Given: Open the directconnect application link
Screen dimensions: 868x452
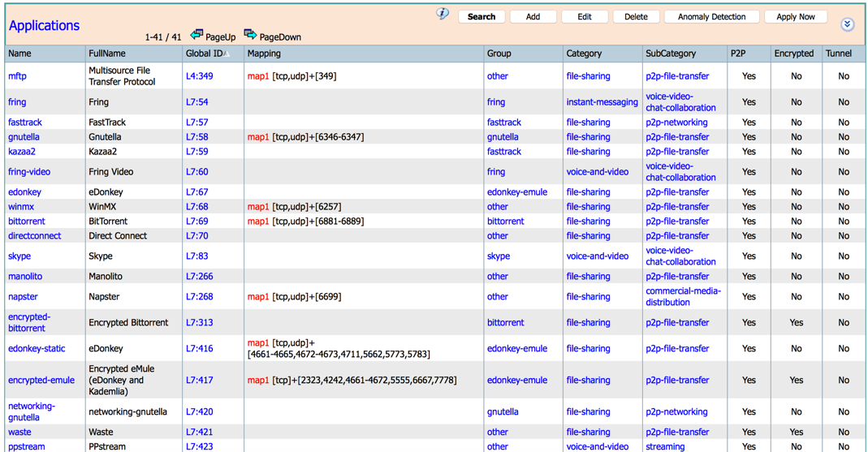Looking at the screenshot, I should click(35, 235).
